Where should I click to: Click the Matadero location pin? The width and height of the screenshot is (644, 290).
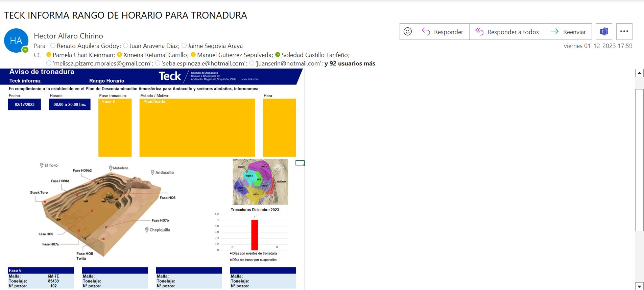(x=111, y=168)
